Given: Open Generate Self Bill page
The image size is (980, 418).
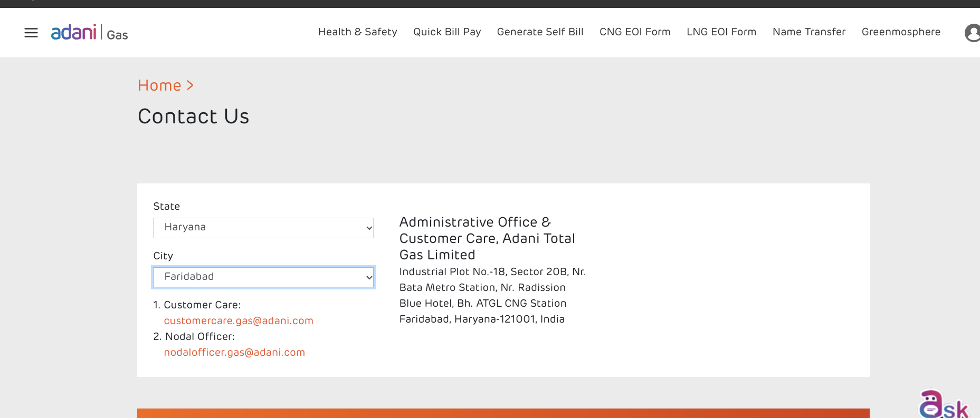Looking at the screenshot, I should pos(540,32).
